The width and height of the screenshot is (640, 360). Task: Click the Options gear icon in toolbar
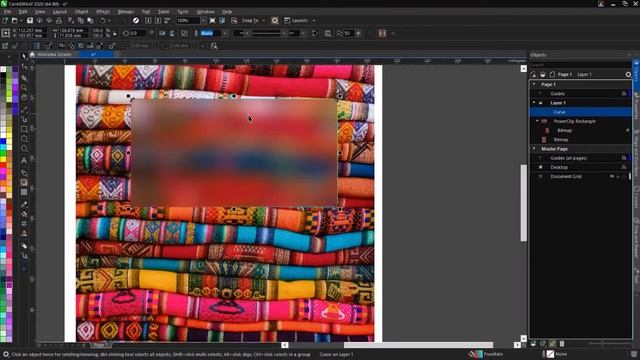click(275, 20)
